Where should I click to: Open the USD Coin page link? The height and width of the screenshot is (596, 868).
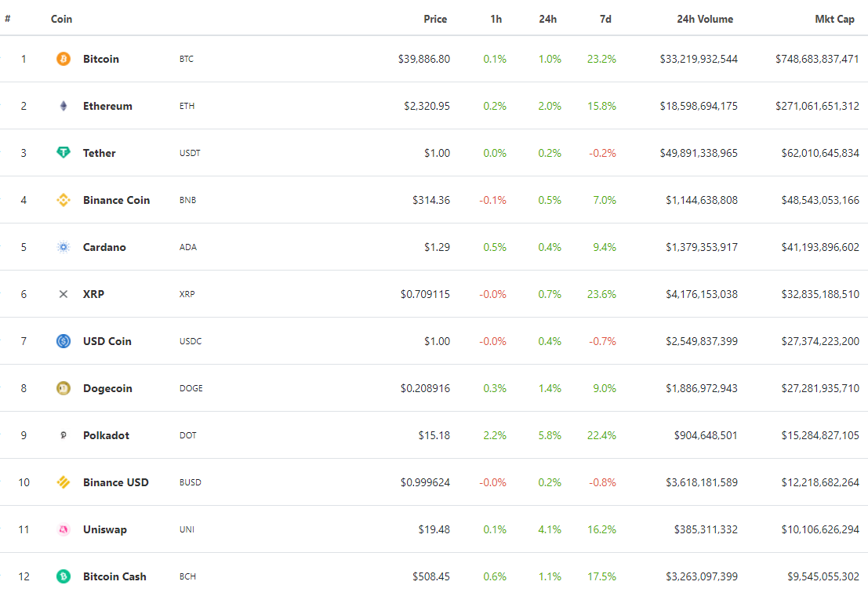point(107,341)
